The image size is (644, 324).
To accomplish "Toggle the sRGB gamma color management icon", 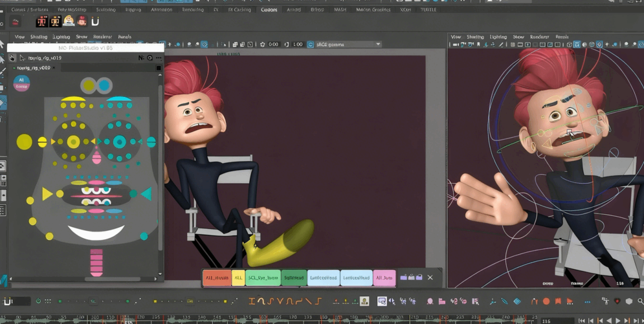I will coord(311,45).
